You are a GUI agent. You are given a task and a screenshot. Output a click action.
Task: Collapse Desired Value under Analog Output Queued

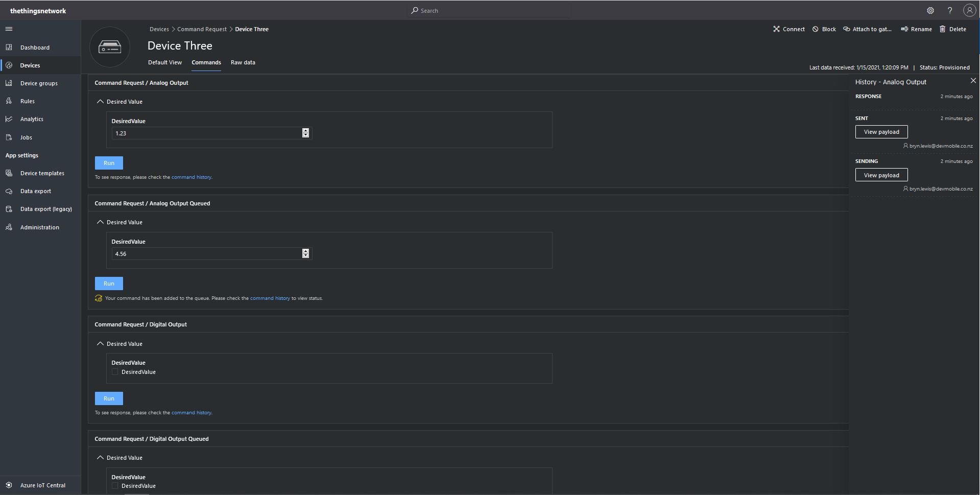pyautogui.click(x=100, y=222)
